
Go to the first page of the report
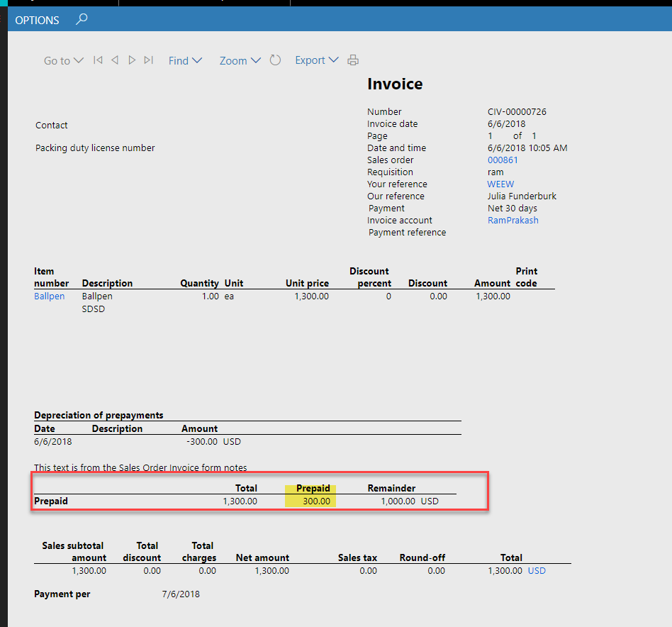point(98,60)
